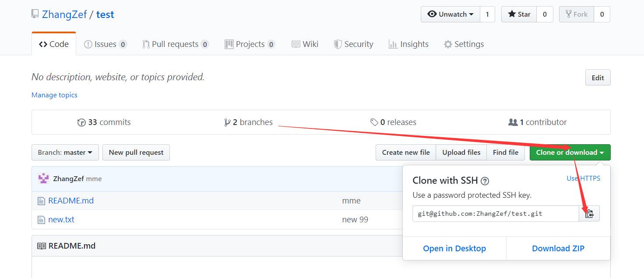Open the README.md file
Screen dimensions: 644x278
71,201
